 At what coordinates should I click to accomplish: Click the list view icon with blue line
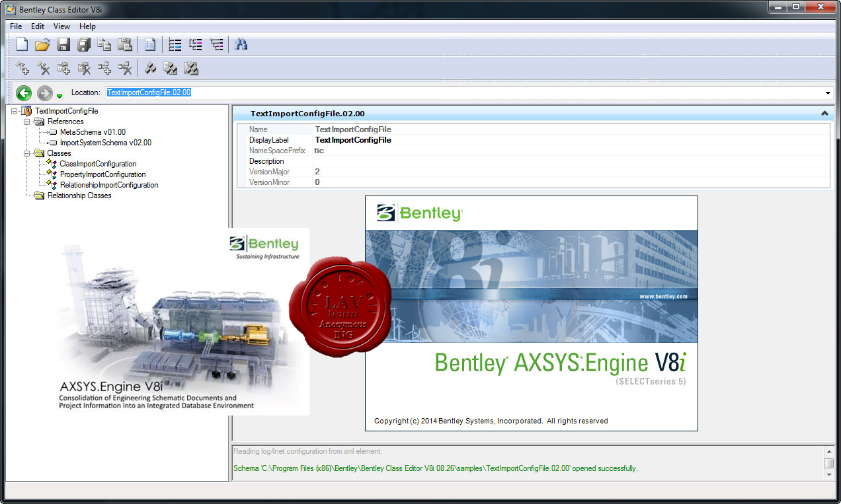click(x=175, y=45)
